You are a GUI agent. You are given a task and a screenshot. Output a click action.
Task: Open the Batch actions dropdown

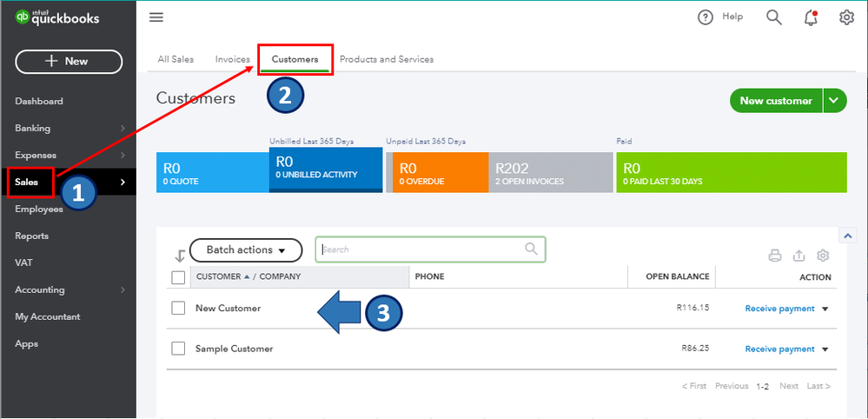pyautogui.click(x=246, y=249)
